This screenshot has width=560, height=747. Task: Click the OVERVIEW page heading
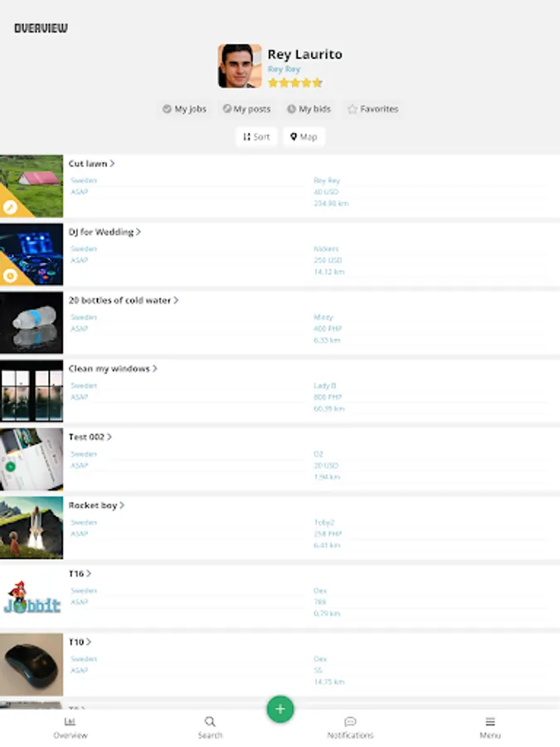(41, 28)
